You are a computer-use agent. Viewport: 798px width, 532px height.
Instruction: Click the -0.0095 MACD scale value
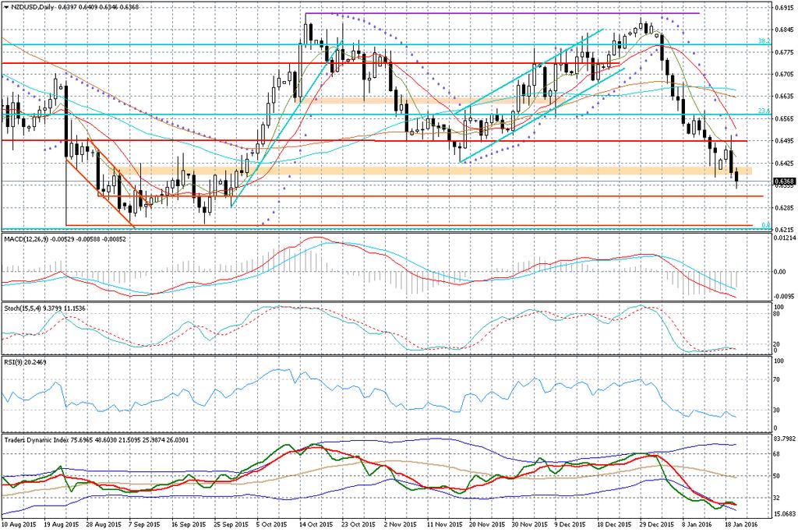(784, 295)
